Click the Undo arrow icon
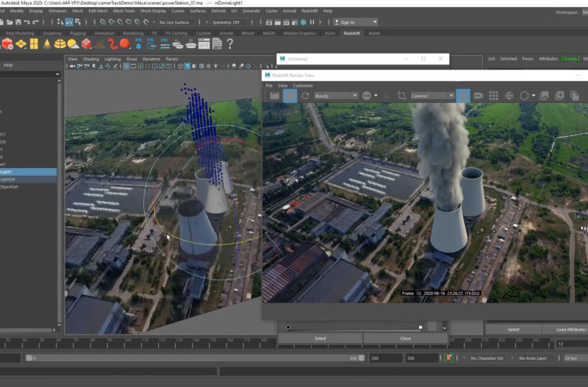The height and width of the screenshot is (387, 588). [x=26, y=22]
